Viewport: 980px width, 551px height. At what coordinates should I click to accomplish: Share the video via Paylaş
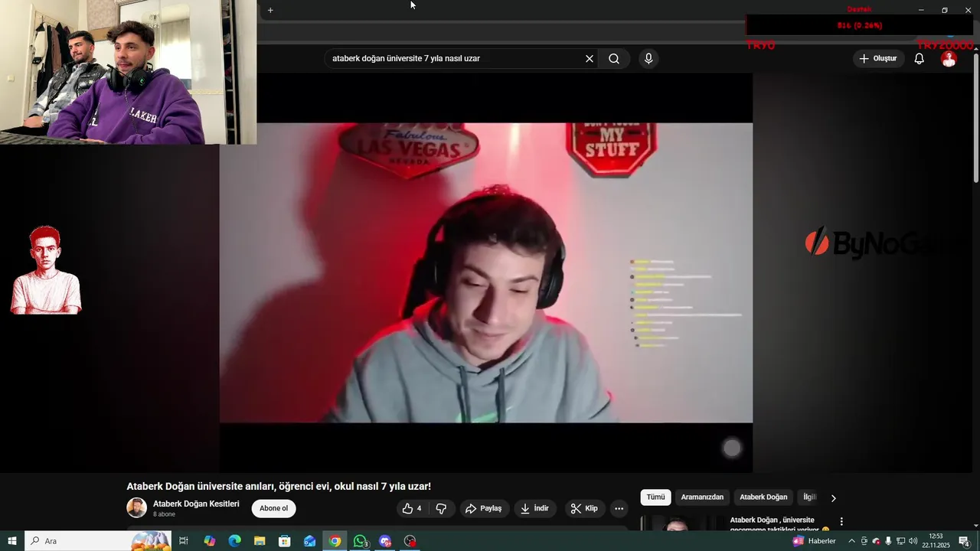(484, 509)
